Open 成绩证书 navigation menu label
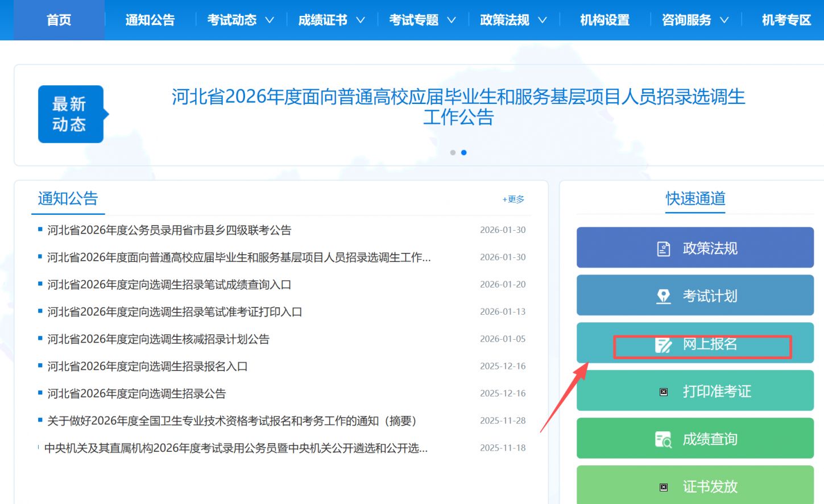This screenshot has width=824, height=504. click(323, 20)
